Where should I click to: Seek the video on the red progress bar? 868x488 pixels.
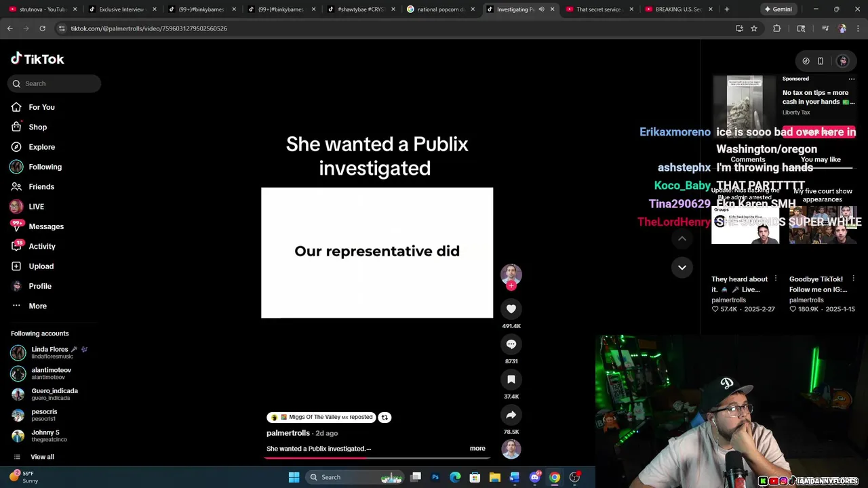click(377, 457)
